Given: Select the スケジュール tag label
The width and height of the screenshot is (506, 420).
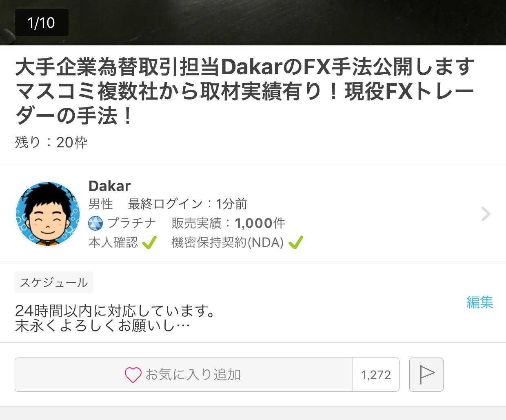Looking at the screenshot, I should [54, 282].
